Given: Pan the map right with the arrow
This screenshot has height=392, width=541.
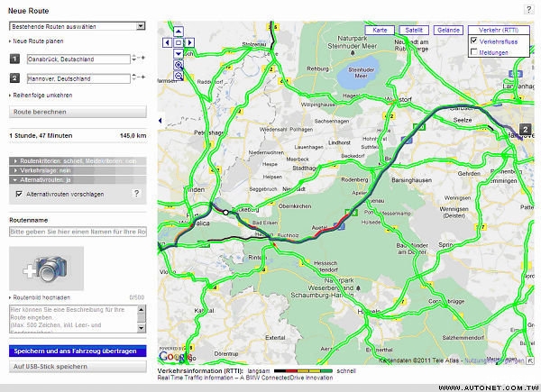Looking at the screenshot, I should [189, 42].
